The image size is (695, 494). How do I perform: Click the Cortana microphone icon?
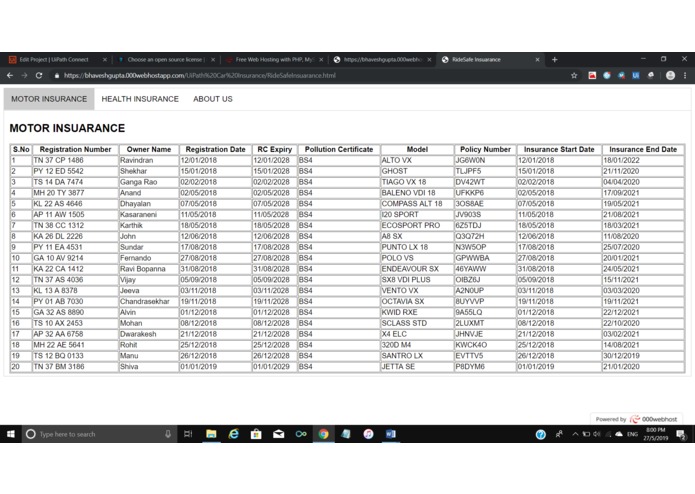click(x=168, y=434)
